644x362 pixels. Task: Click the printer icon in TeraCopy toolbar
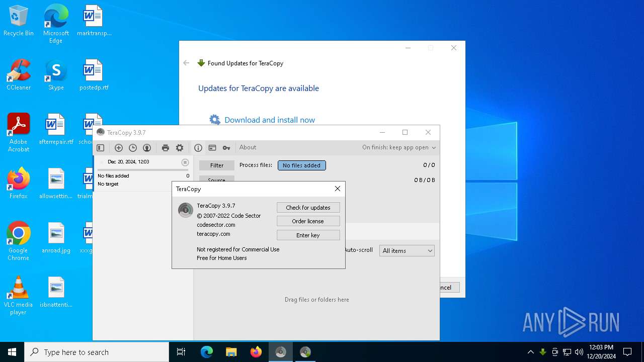(x=166, y=148)
